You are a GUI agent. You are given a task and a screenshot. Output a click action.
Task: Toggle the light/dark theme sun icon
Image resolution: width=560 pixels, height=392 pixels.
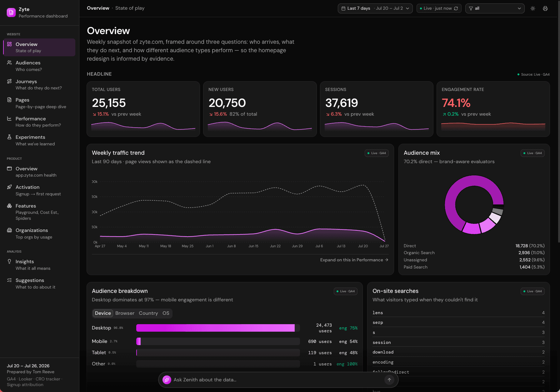click(x=533, y=8)
